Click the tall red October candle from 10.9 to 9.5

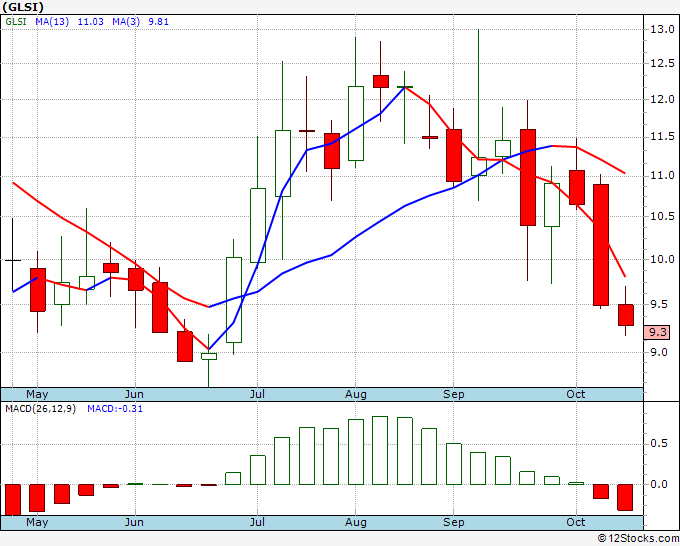(601, 245)
